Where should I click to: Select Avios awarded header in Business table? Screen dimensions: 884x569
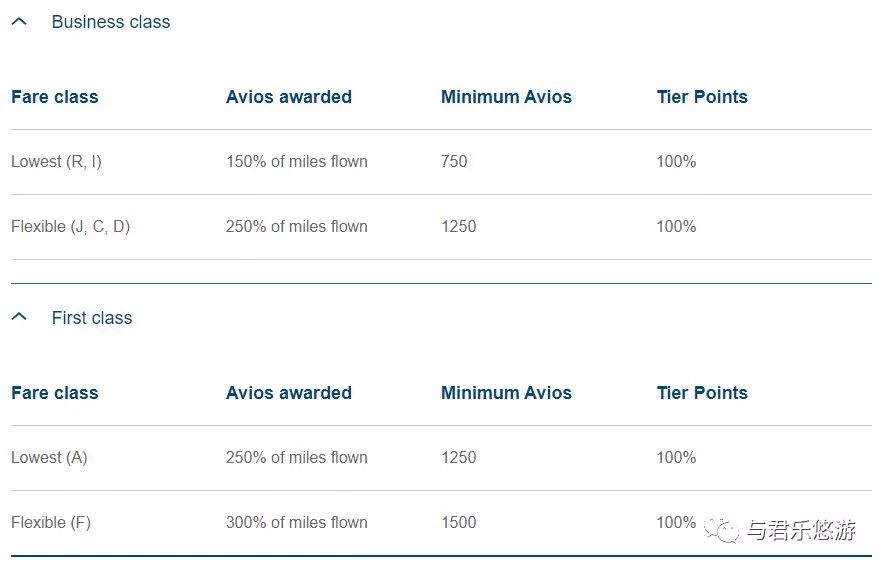[289, 97]
